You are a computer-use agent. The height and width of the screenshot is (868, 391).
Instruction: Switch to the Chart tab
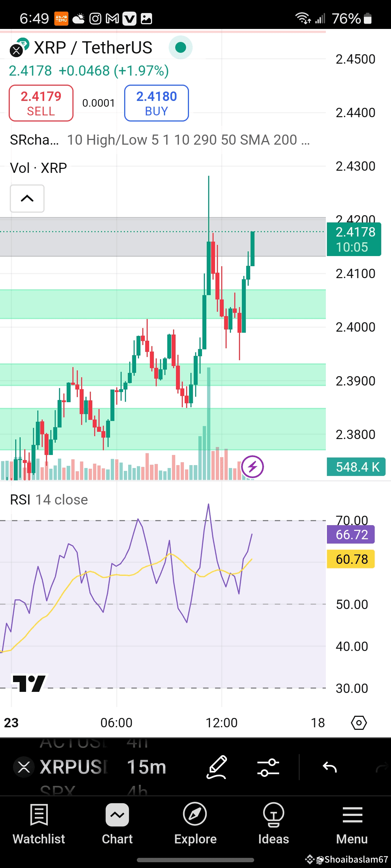click(117, 824)
